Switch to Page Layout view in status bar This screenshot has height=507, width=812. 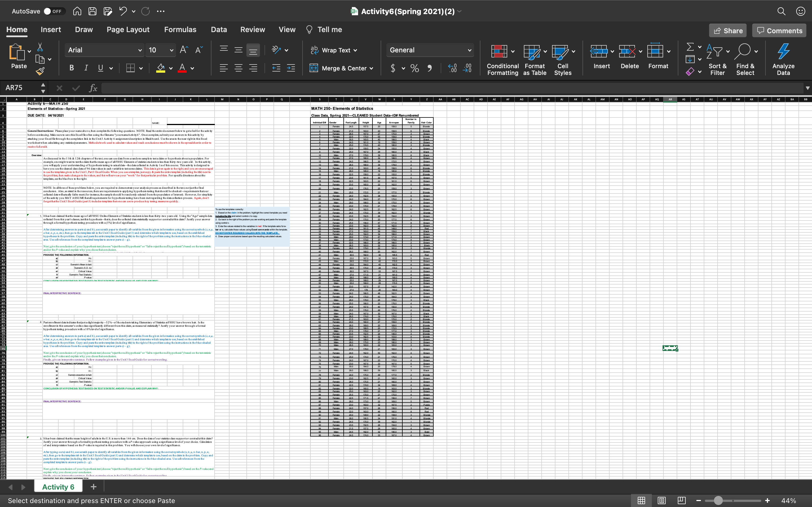661,500
